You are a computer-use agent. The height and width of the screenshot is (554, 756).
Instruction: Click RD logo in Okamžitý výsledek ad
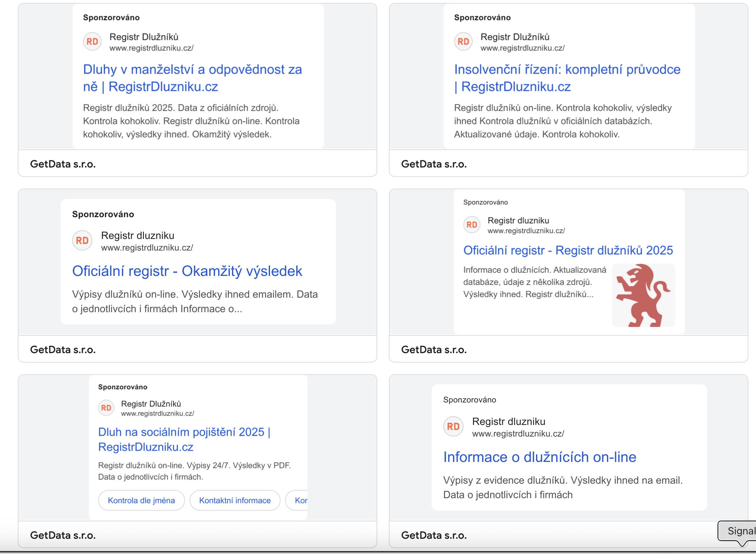pyautogui.click(x=82, y=240)
